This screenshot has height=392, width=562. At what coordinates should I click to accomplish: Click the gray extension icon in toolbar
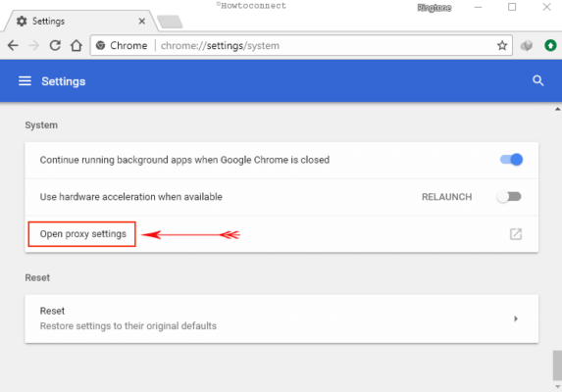coord(527,45)
